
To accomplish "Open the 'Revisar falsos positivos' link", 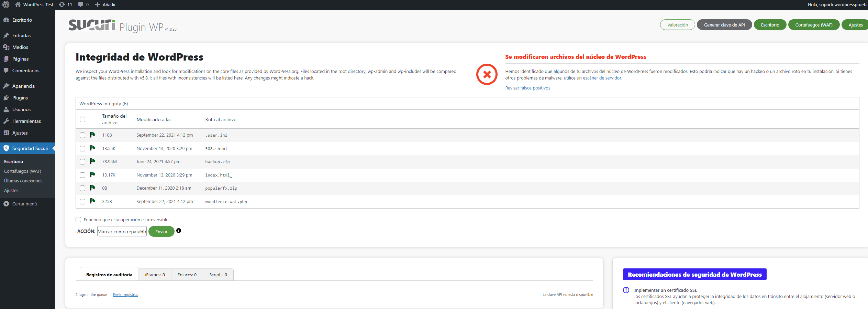I will coord(527,88).
